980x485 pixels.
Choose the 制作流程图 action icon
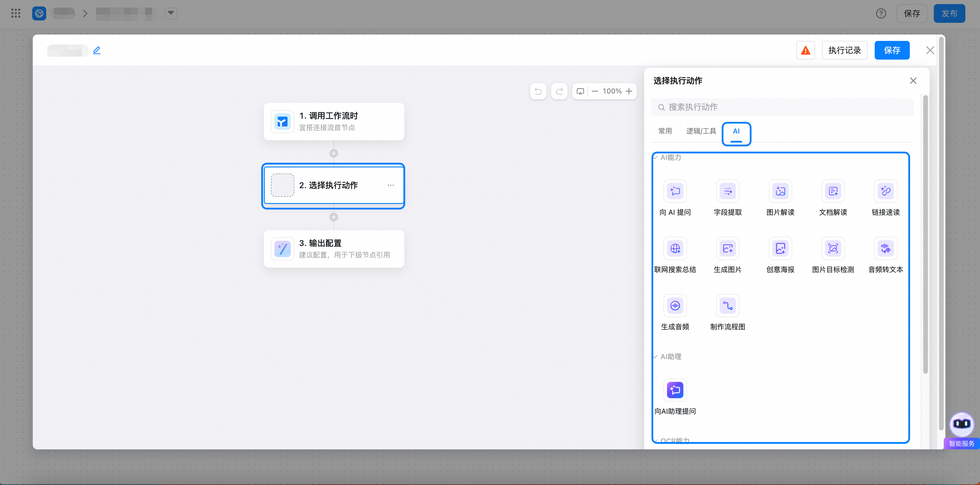click(727, 306)
